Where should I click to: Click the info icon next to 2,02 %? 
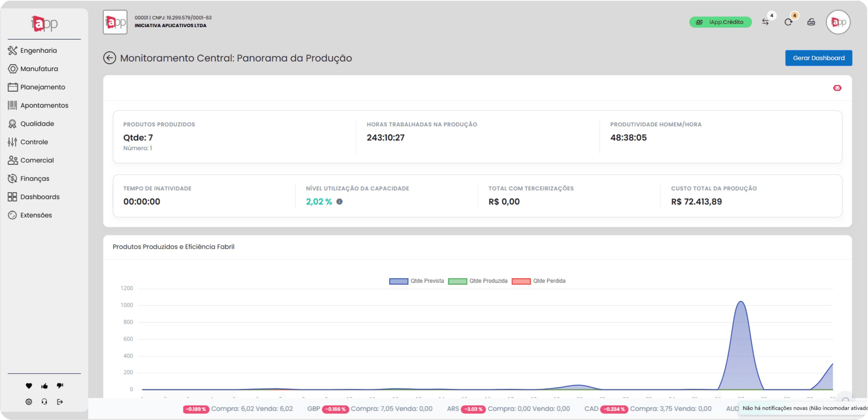tap(339, 202)
